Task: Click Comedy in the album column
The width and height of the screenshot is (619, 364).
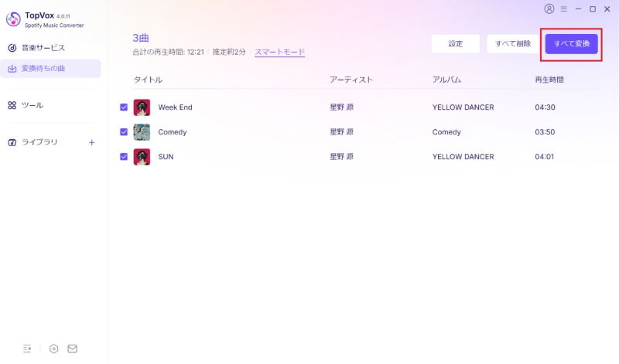Action: click(x=446, y=132)
